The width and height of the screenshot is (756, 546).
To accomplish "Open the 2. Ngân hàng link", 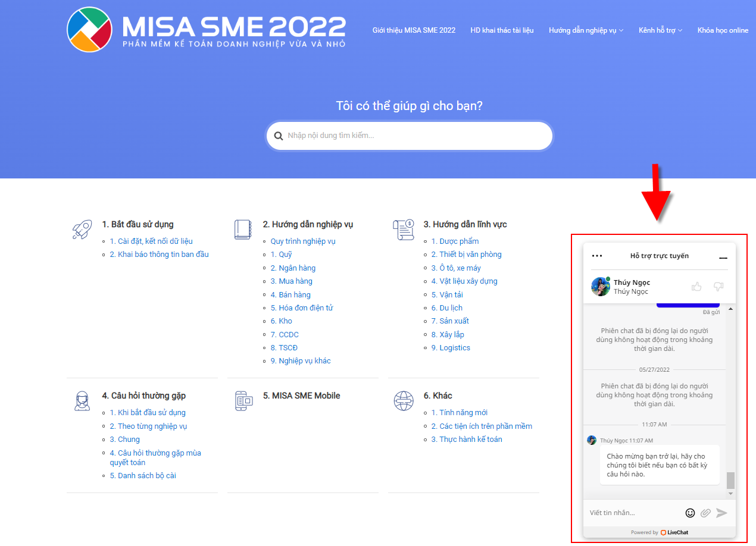I will point(293,268).
